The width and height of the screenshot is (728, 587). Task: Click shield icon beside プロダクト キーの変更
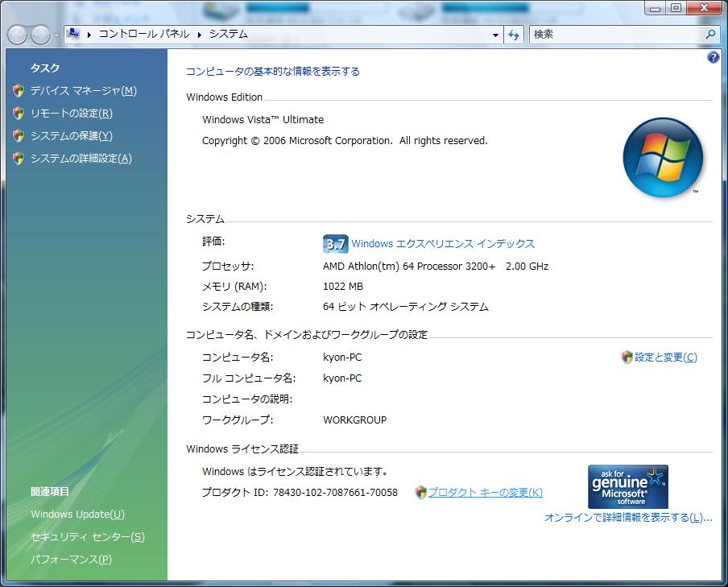click(420, 492)
